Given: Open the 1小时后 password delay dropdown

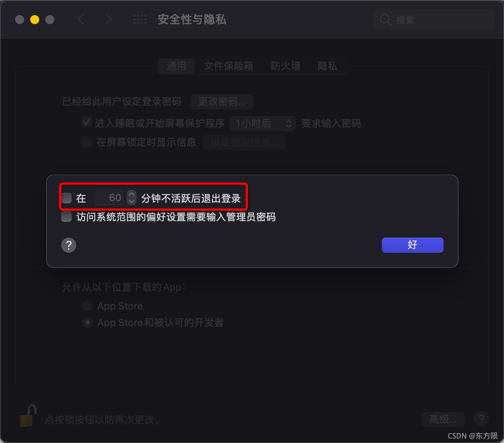Looking at the screenshot, I should point(263,123).
